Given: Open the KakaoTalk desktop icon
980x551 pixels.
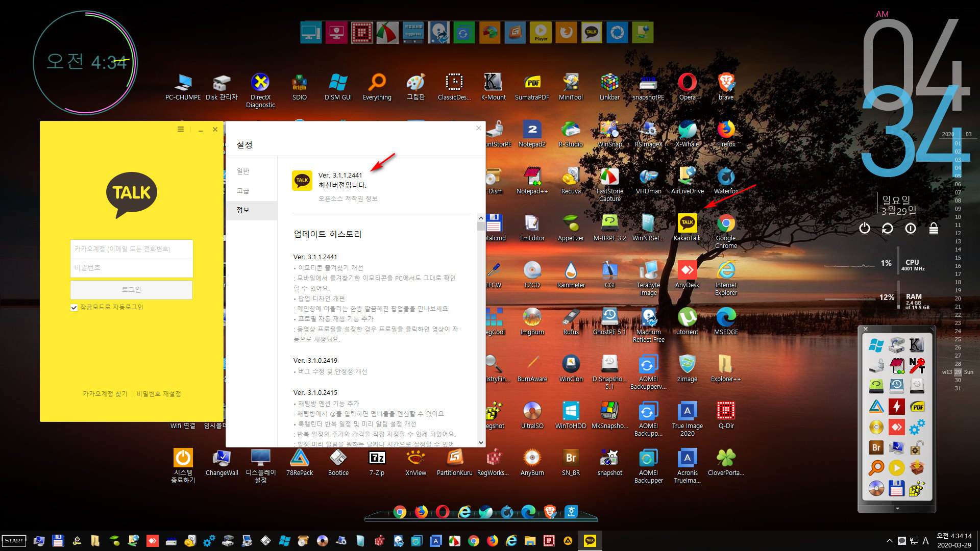Looking at the screenshot, I should (x=687, y=227).
